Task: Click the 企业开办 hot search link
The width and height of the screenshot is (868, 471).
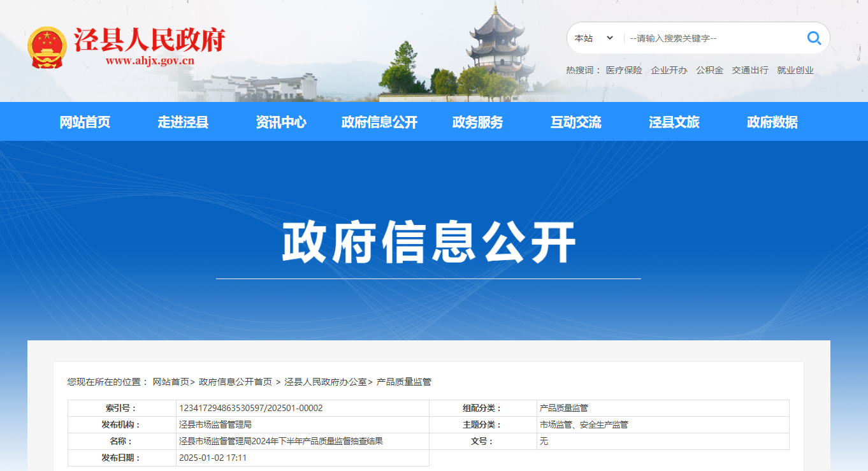Action: (x=669, y=71)
